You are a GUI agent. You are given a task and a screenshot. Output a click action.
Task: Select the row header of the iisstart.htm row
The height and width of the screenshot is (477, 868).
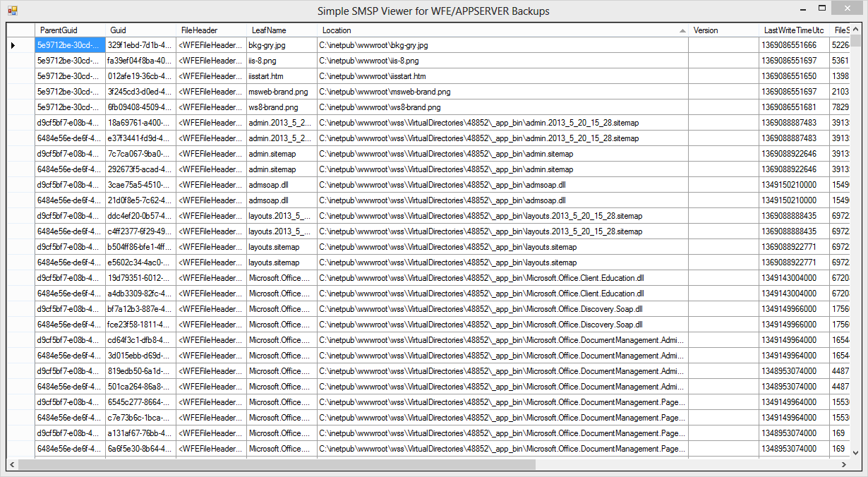[20, 76]
